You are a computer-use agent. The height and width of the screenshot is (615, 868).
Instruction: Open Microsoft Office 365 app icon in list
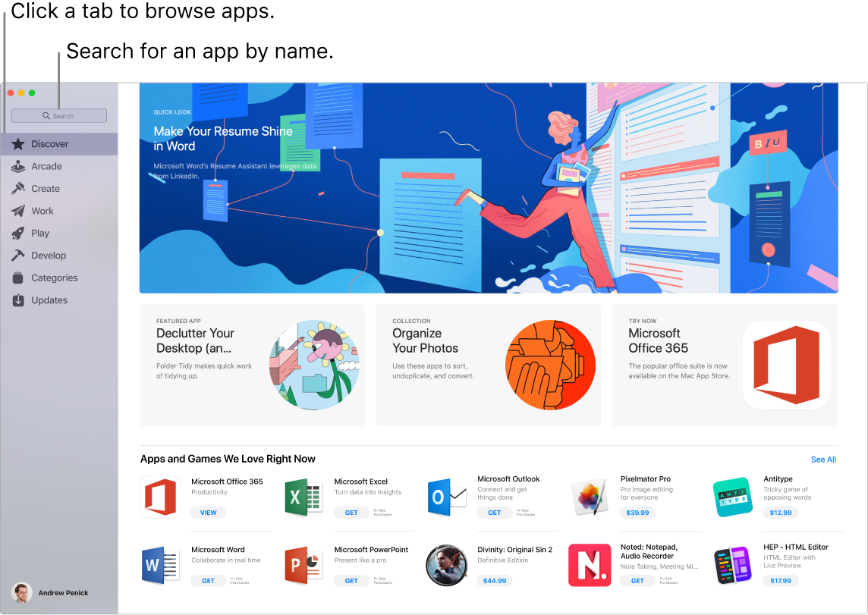coord(161,497)
